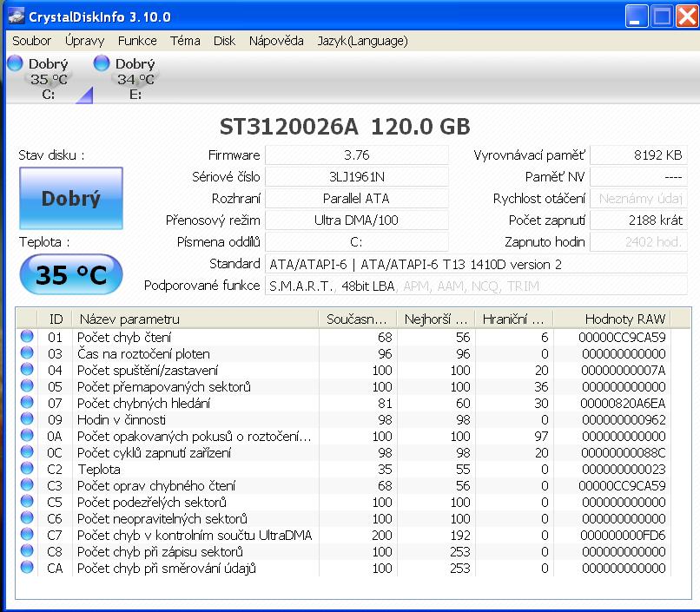700x612 pixels.
Task: Select 'Počet podezřelých sektorů' row text
Action: (x=152, y=503)
